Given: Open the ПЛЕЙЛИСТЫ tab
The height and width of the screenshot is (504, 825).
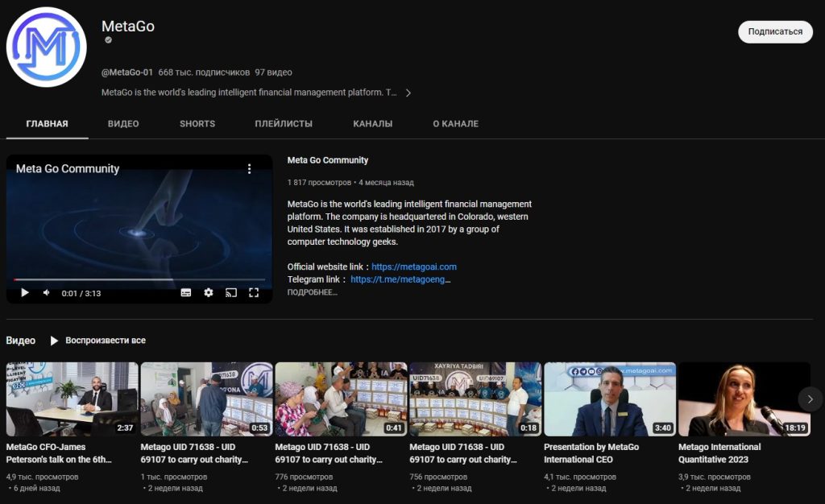Looking at the screenshot, I should coord(284,124).
